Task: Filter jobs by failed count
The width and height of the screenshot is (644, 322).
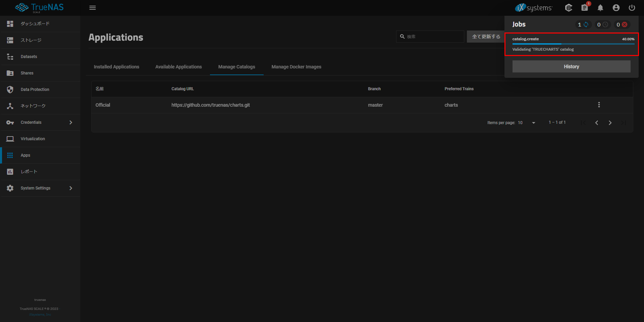Action: tap(622, 24)
